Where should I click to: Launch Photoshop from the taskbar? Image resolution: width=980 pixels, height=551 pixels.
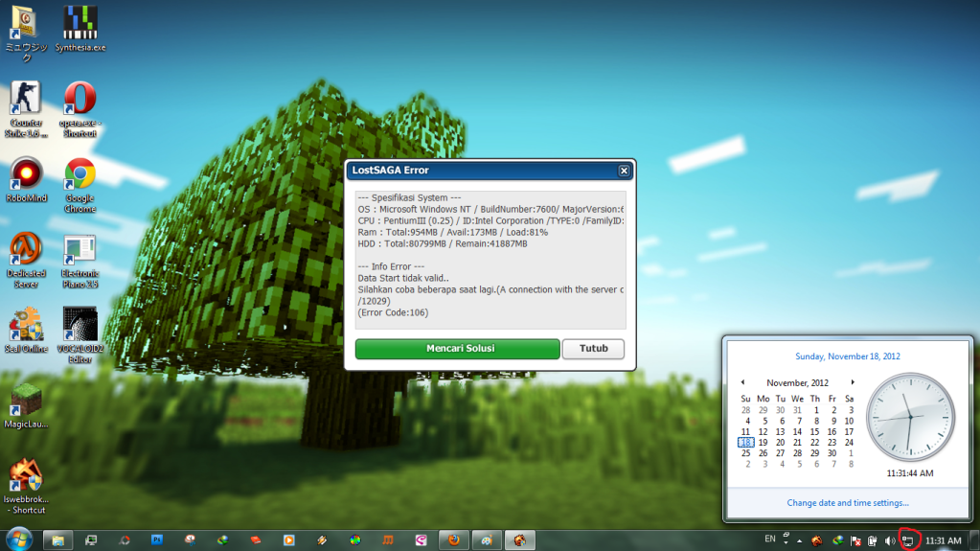coord(157,540)
